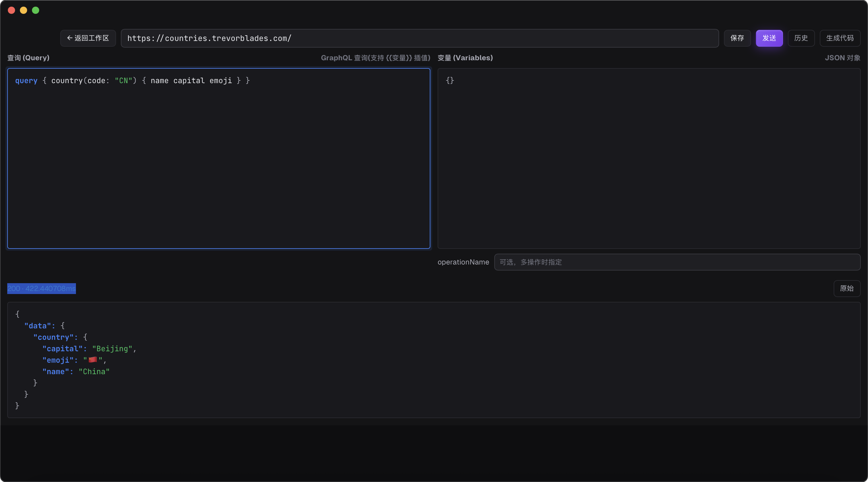Send the request with the 发送 button
This screenshot has height=482, width=868.
pos(769,38)
